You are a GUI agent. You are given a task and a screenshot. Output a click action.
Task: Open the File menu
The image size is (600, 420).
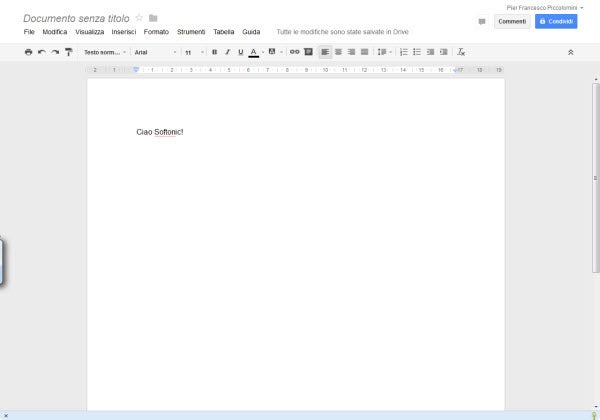point(29,32)
